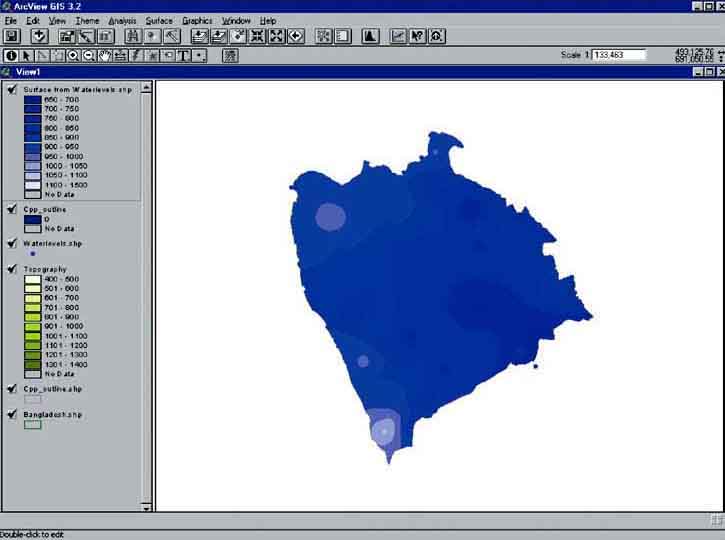Click the Save Project icon

12,36
